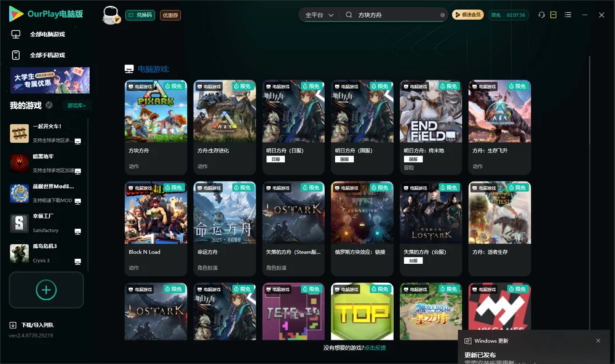The height and width of the screenshot is (364, 615).
Task: Open the Block N Load game card
Action: pyautogui.click(x=156, y=229)
